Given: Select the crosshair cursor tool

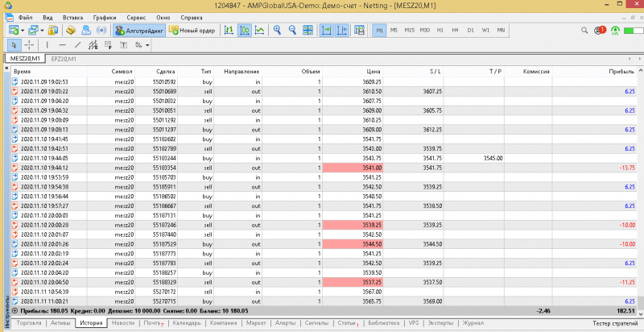Looking at the screenshot, I should coord(28,45).
